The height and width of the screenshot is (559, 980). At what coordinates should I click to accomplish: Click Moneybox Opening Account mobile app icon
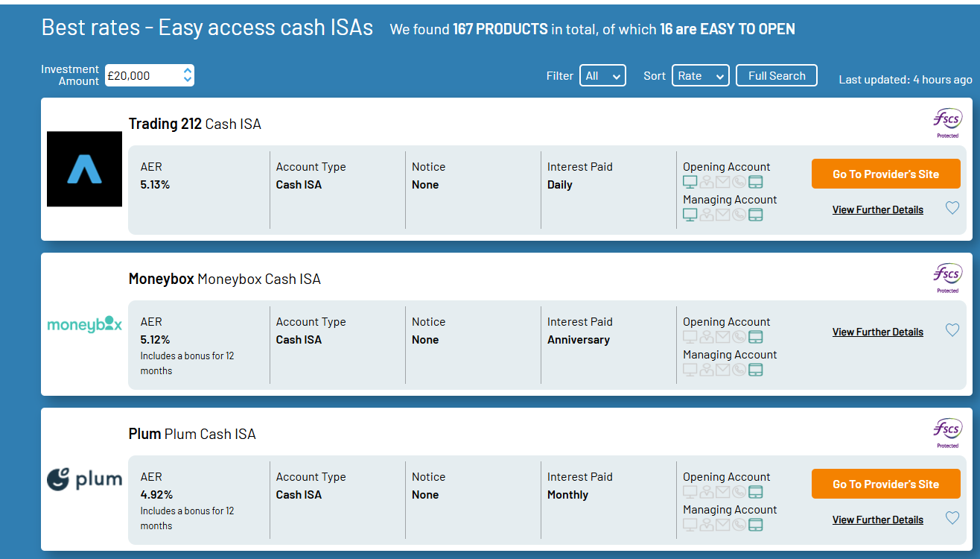(x=756, y=337)
